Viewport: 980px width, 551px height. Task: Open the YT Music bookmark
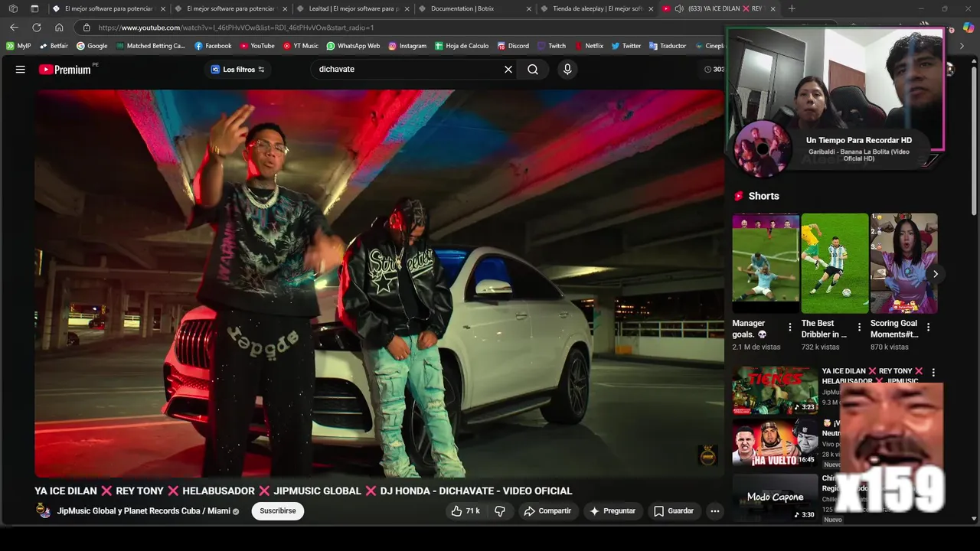[x=300, y=46]
